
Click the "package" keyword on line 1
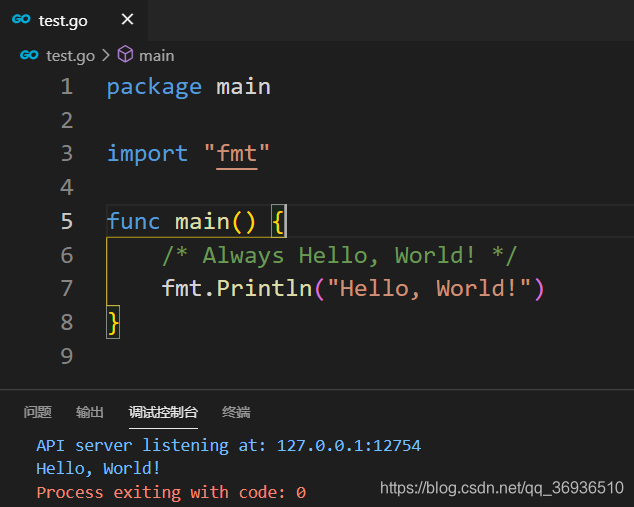154,87
